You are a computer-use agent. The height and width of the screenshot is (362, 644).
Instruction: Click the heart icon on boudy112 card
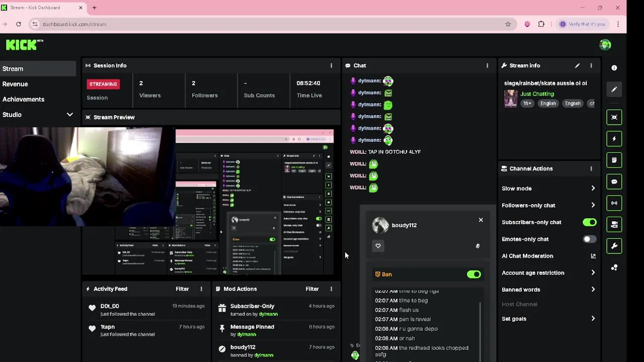click(378, 245)
